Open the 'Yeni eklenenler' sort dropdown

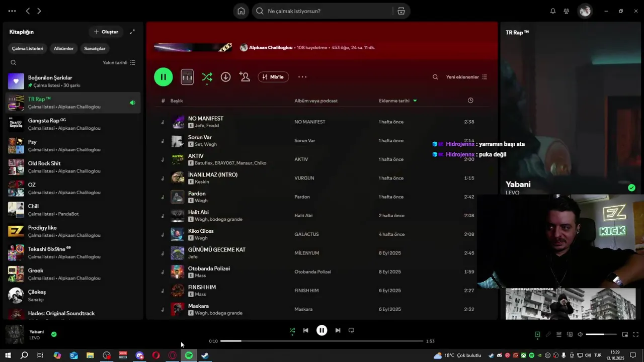(466, 77)
